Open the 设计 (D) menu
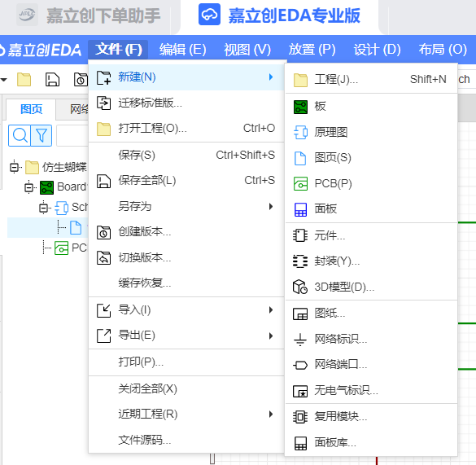 (x=377, y=50)
